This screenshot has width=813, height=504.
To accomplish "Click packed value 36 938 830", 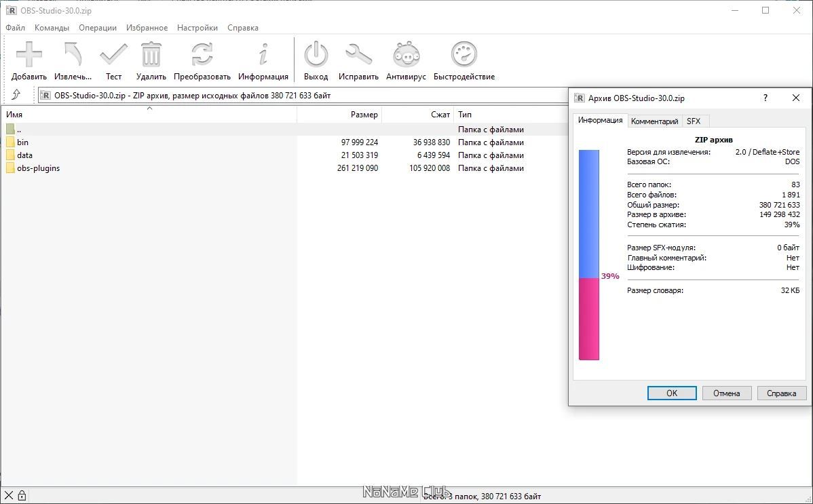I will [x=432, y=142].
